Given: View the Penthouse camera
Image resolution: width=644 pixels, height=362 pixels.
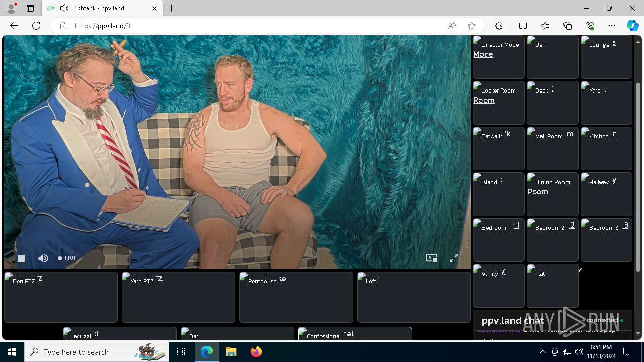Looking at the screenshot, I should coord(296,297).
